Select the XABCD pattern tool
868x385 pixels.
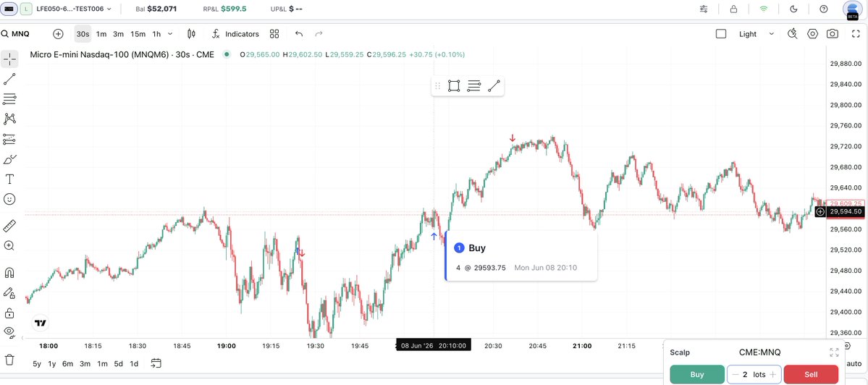point(9,119)
